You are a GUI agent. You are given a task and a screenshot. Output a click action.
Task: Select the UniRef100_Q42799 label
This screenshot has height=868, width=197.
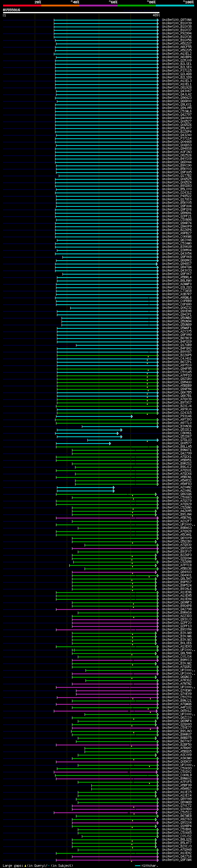click(177, 454)
